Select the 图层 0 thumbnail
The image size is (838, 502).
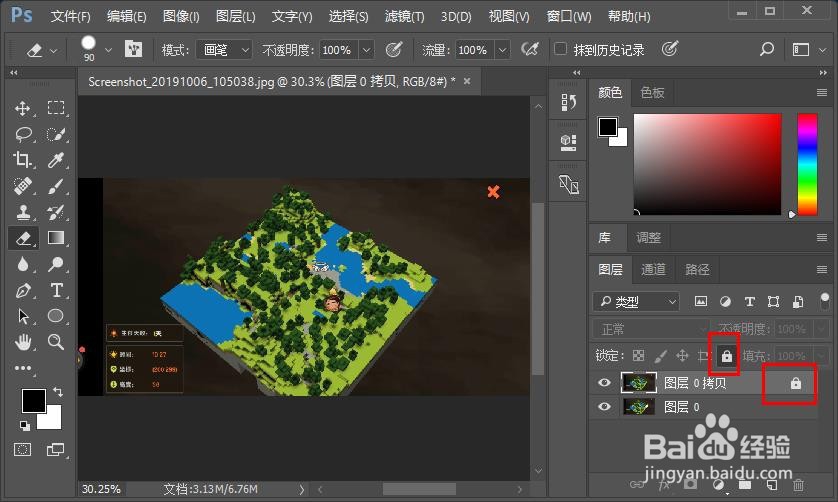(639, 407)
